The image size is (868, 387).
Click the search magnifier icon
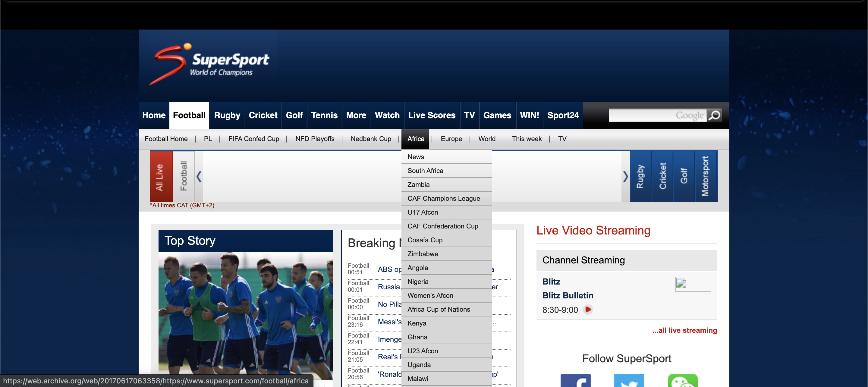tap(714, 115)
